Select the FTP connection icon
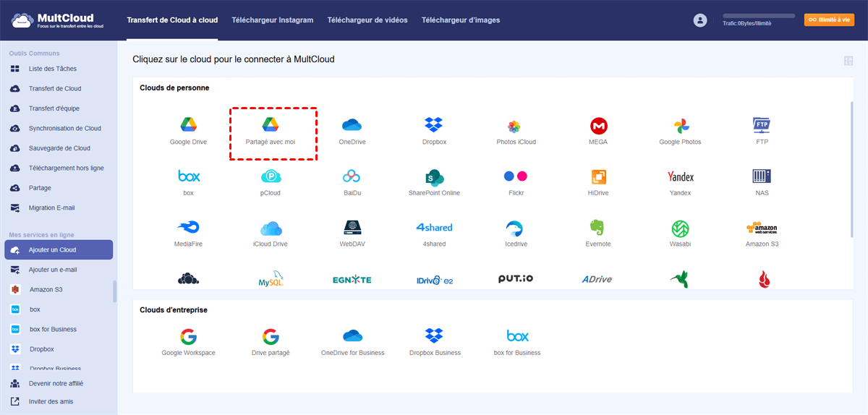 762,125
